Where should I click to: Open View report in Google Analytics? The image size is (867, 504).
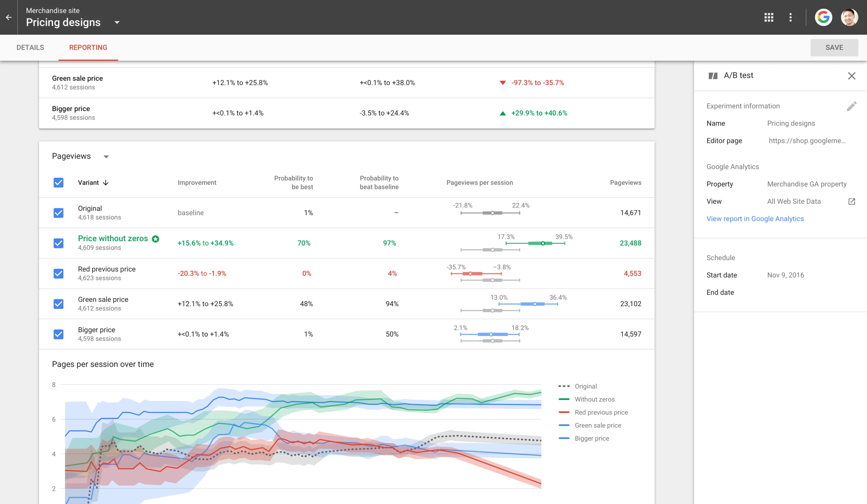(x=755, y=218)
